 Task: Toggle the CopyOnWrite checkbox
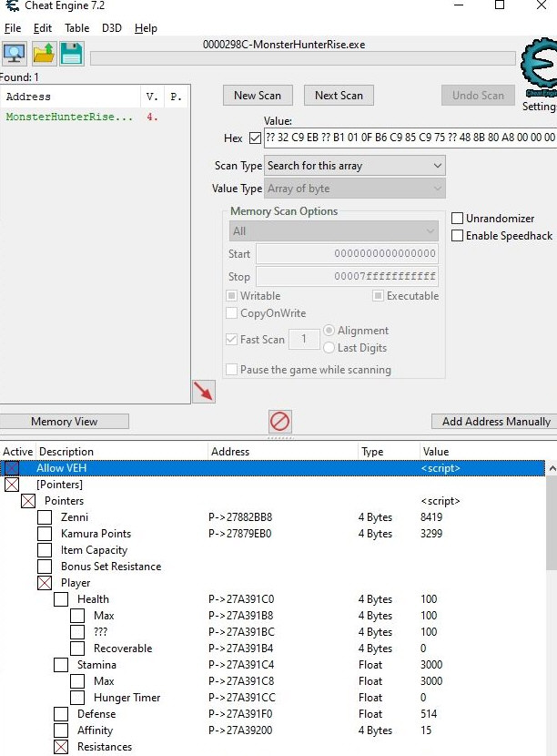point(232,313)
